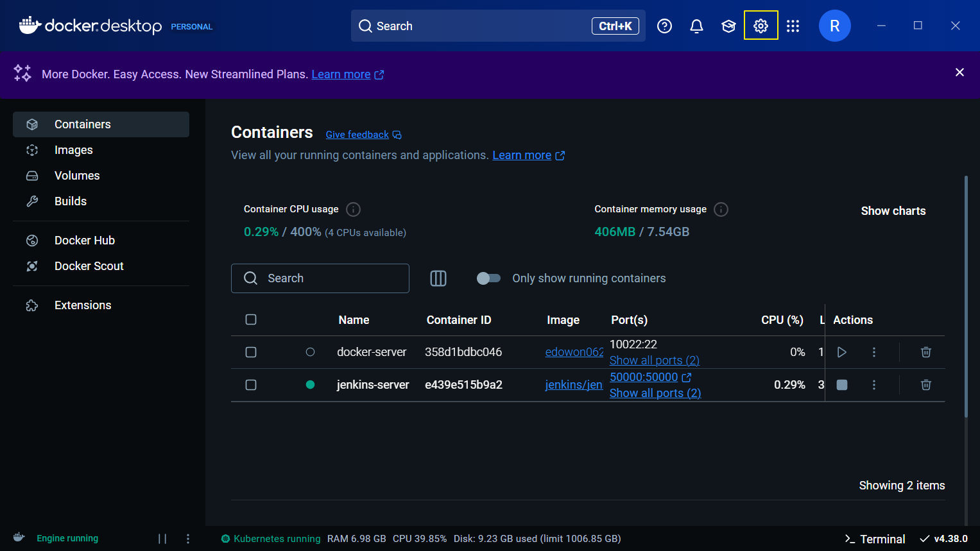
Task: Pause the Docker engine
Action: 162,539
